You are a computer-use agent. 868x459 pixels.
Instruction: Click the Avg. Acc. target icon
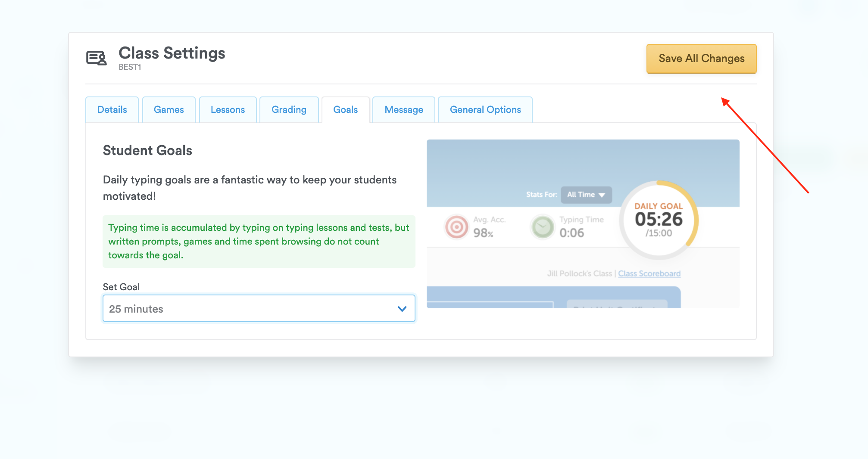456,227
